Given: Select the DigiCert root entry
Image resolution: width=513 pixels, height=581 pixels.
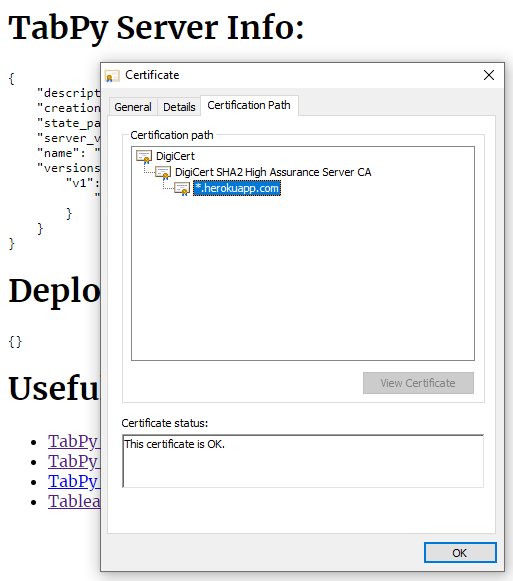Looking at the screenshot, I should click(175, 156).
